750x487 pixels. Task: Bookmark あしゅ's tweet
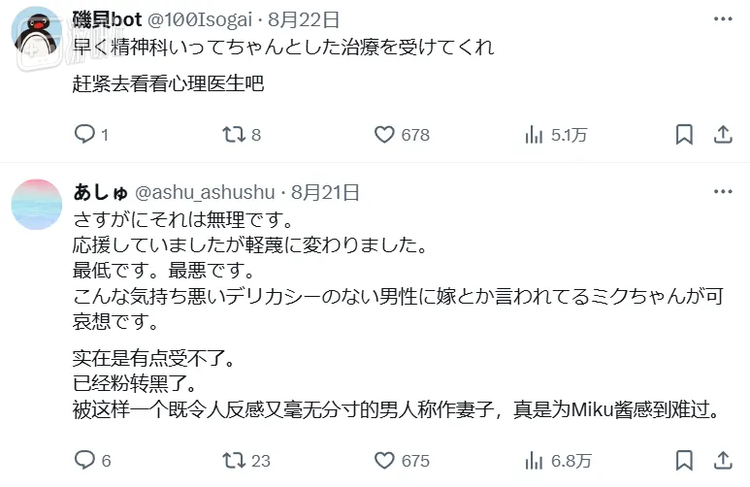[x=684, y=460]
